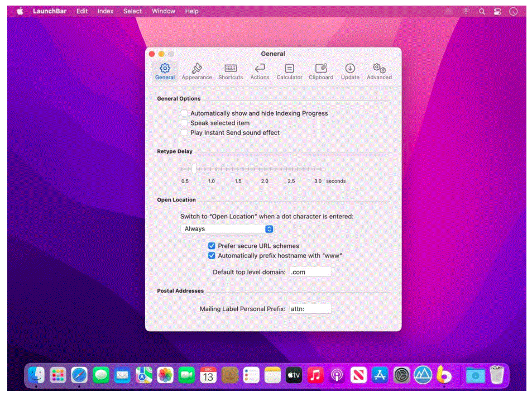Viewport: 532px width, 396px height.
Task: Enable Play Instant Send sound effect
Action: pyautogui.click(x=184, y=133)
